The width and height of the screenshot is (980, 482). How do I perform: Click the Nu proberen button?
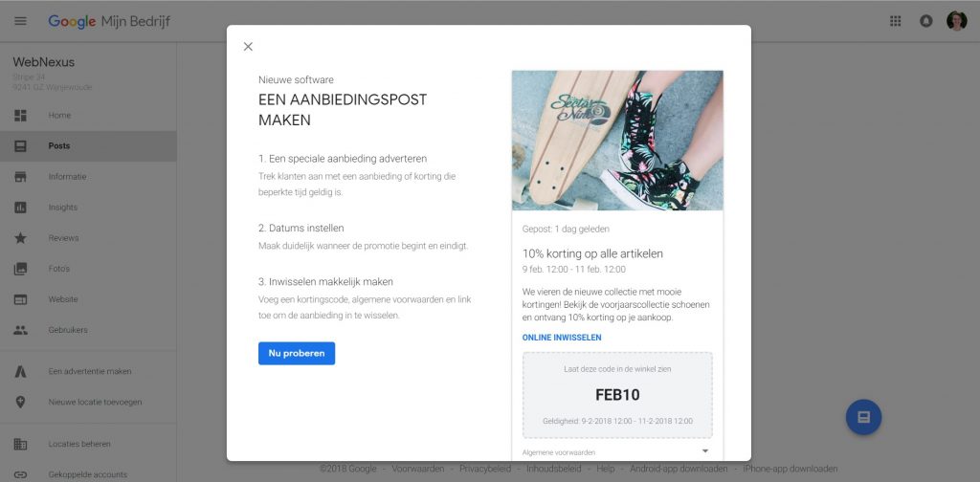[297, 354]
